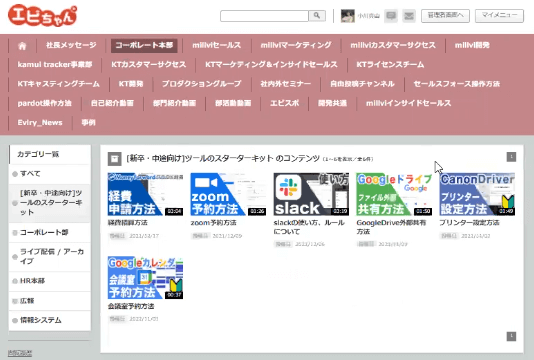Click bottom page number 1 button
Viewport: 534px width, 360px height.
click(x=511, y=336)
